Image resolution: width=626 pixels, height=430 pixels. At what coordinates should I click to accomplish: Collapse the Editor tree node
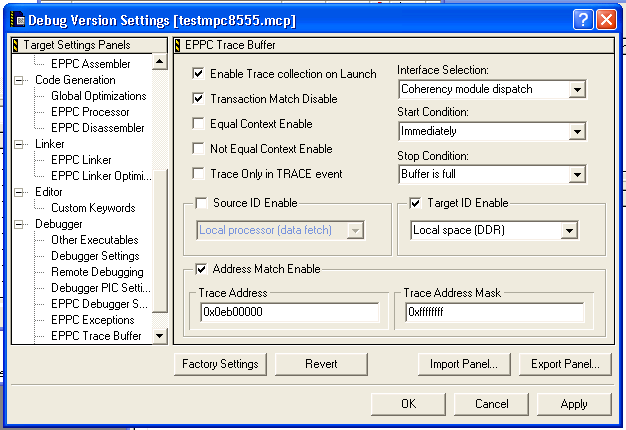(19, 192)
